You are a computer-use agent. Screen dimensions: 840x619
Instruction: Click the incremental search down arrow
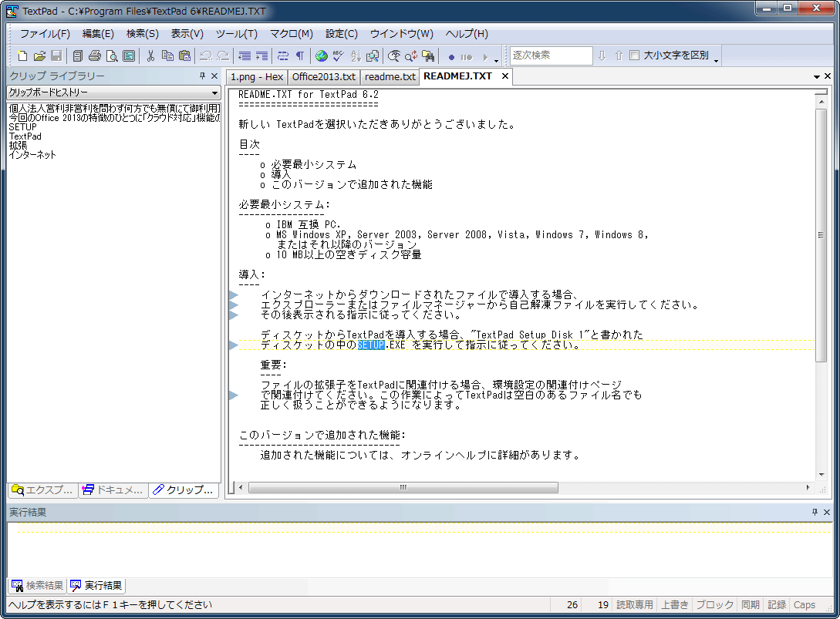602,56
